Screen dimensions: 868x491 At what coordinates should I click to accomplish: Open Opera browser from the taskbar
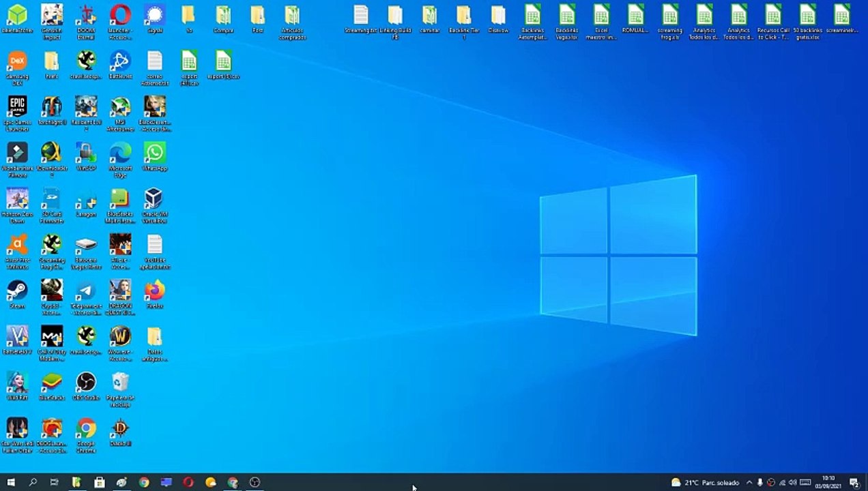coord(188,482)
